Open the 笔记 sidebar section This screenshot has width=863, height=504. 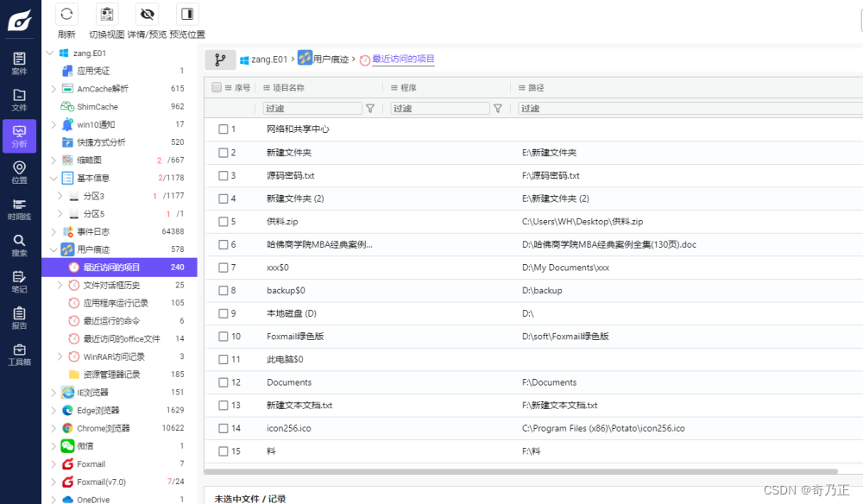click(19, 281)
